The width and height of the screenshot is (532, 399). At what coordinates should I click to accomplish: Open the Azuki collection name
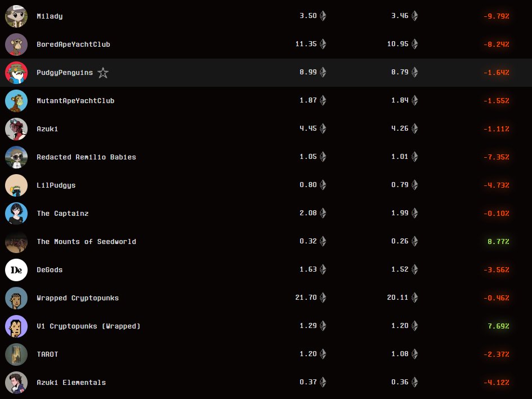coord(47,128)
